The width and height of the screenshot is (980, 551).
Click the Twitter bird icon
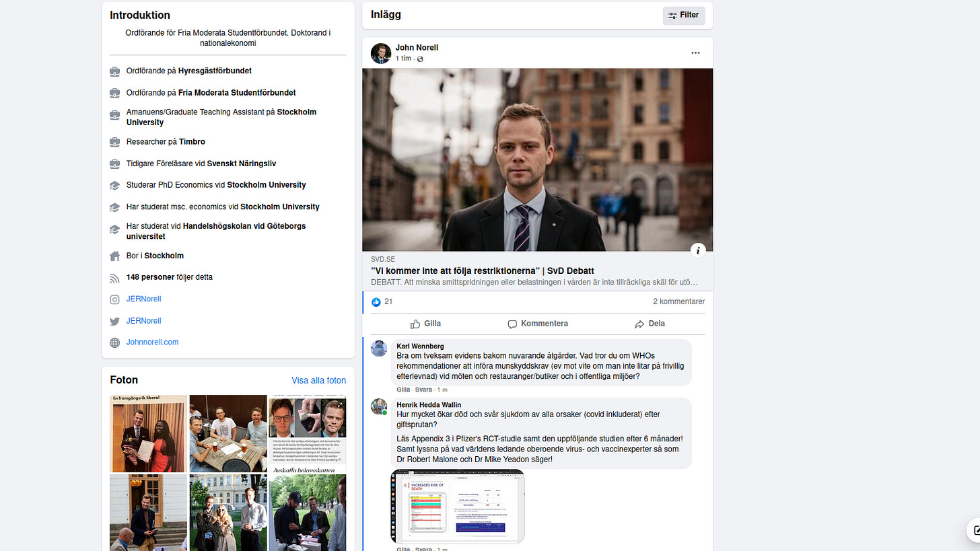tap(114, 322)
